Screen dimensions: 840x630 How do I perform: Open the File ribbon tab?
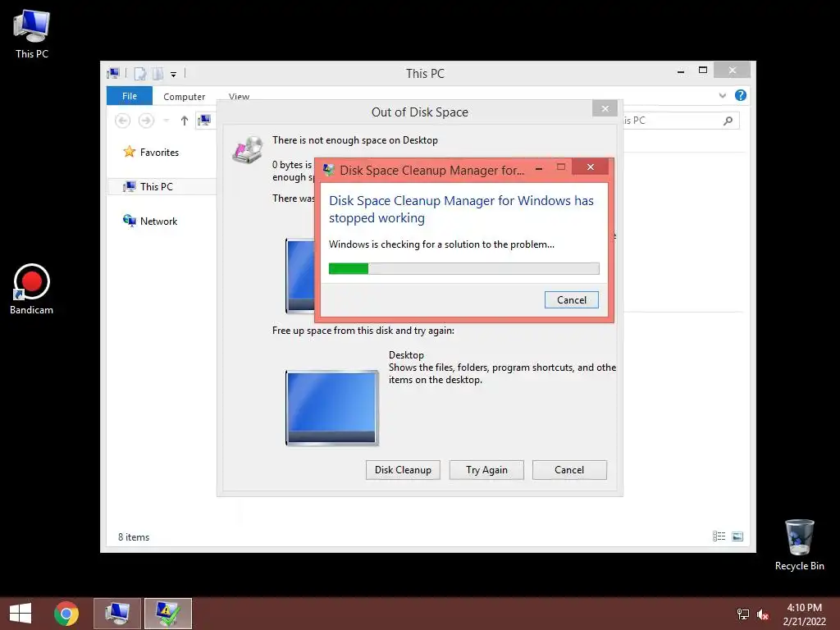pyautogui.click(x=130, y=96)
